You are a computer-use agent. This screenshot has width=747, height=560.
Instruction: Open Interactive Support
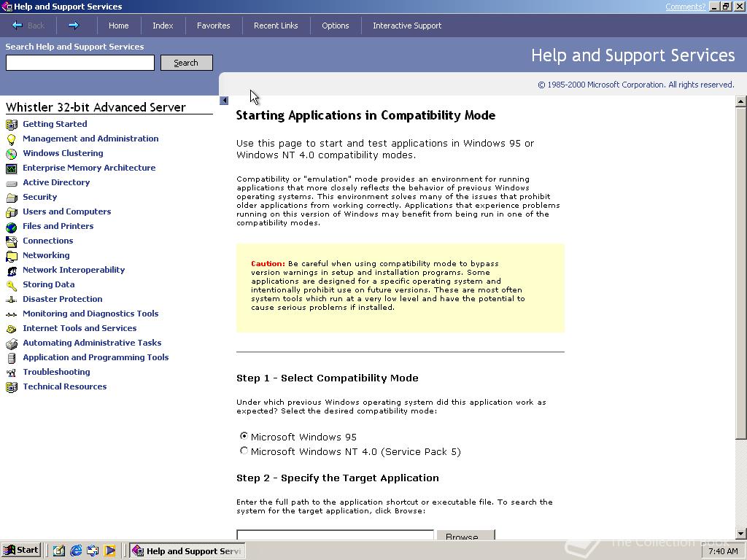coord(407,26)
